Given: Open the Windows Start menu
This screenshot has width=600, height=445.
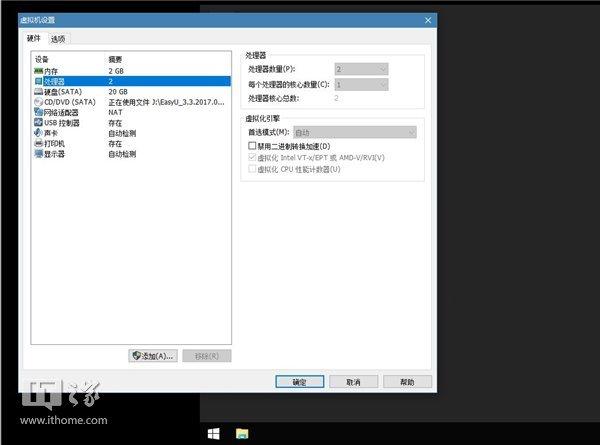Looking at the screenshot, I should [x=214, y=434].
